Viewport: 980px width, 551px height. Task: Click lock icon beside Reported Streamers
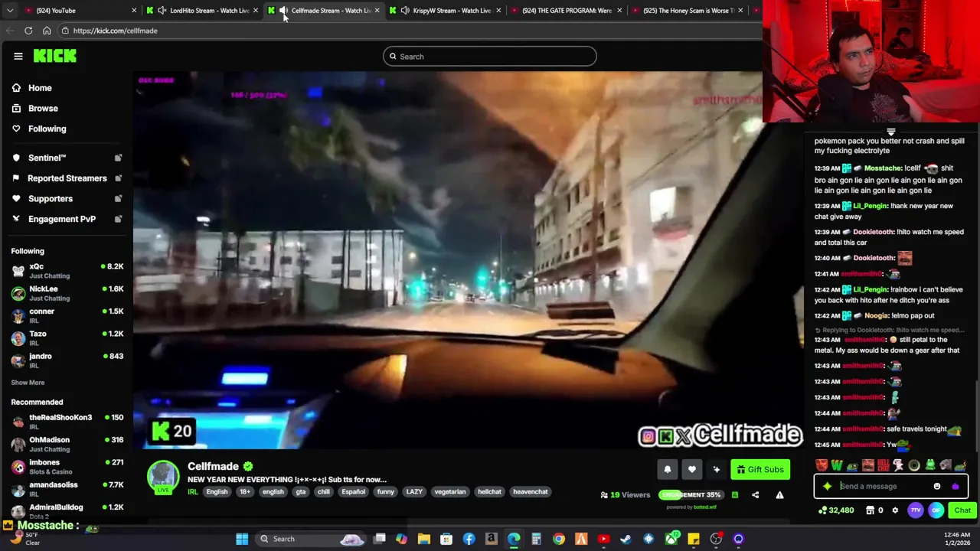click(x=118, y=178)
